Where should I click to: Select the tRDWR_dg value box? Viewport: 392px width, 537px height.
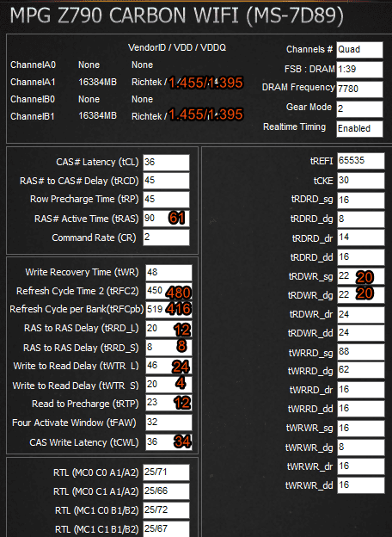361,295
